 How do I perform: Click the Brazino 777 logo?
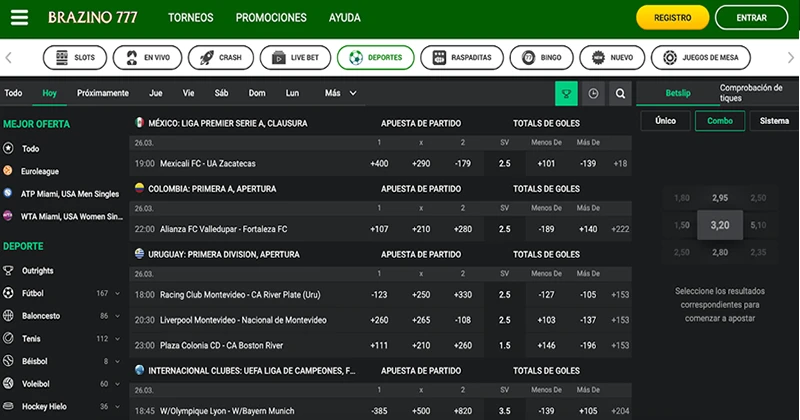pyautogui.click(x=93, y=17)
